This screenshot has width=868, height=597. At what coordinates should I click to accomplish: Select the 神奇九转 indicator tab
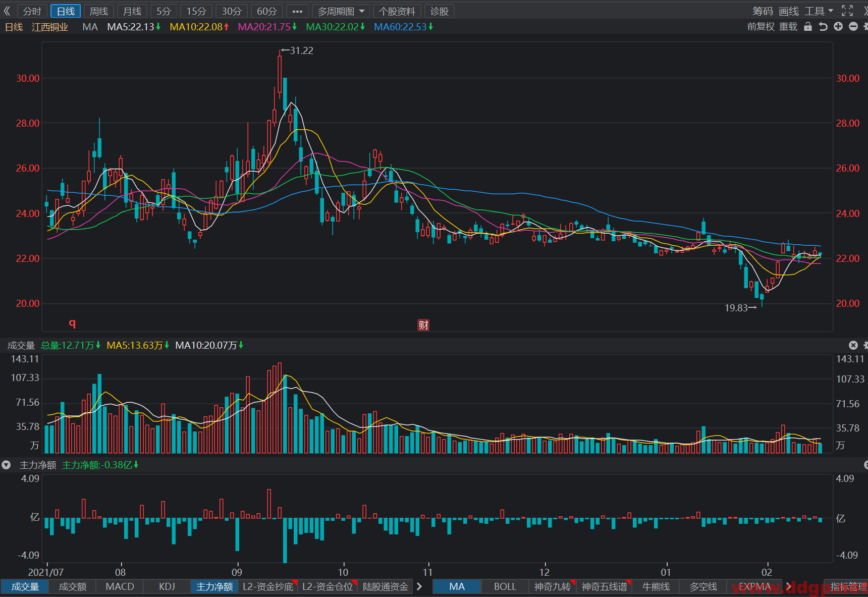pyautogui.click(x=552, y=586)
